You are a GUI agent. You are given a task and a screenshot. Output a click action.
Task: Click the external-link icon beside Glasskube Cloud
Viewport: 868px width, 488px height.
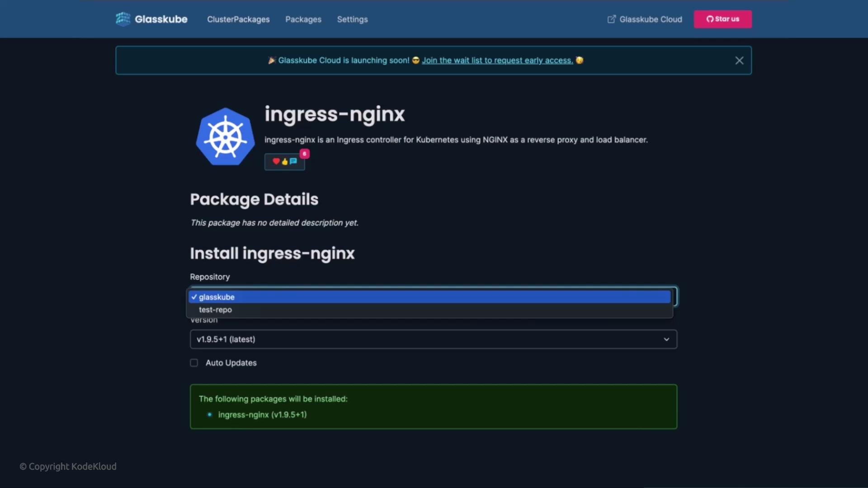(x=611, y=19)
